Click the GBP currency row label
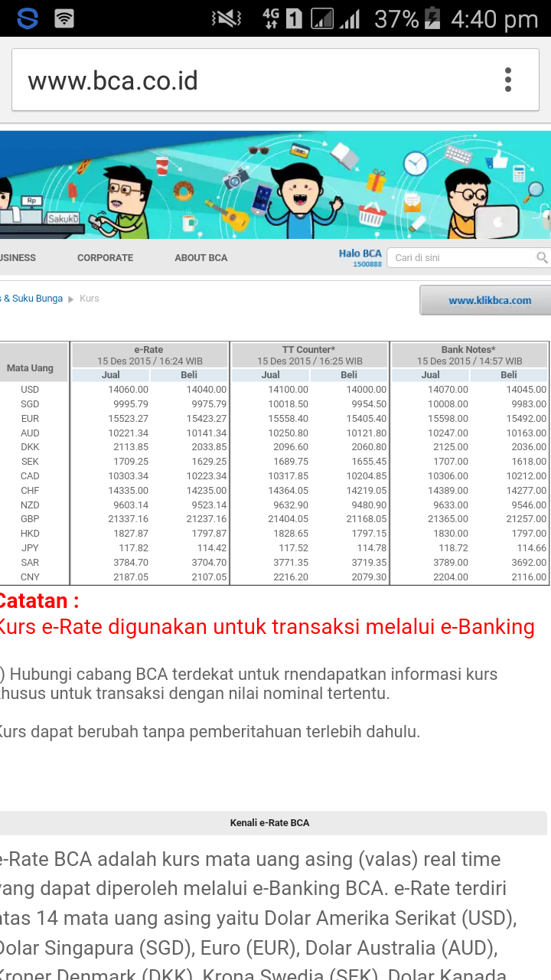Viewport: 551px width, 980px height. [30, 519]
